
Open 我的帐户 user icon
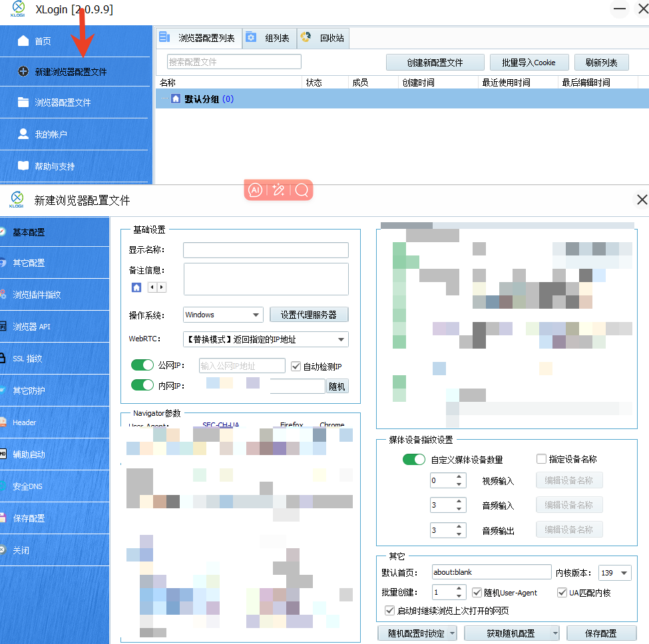[x=23, y=134]
